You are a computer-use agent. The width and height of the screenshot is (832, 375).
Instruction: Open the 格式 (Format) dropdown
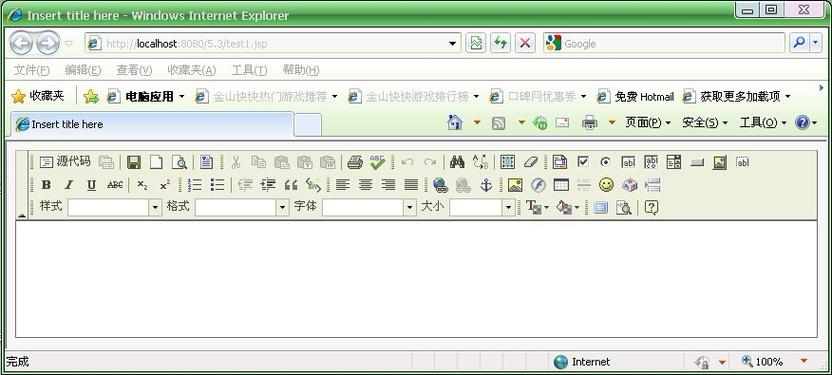[242, 207]
